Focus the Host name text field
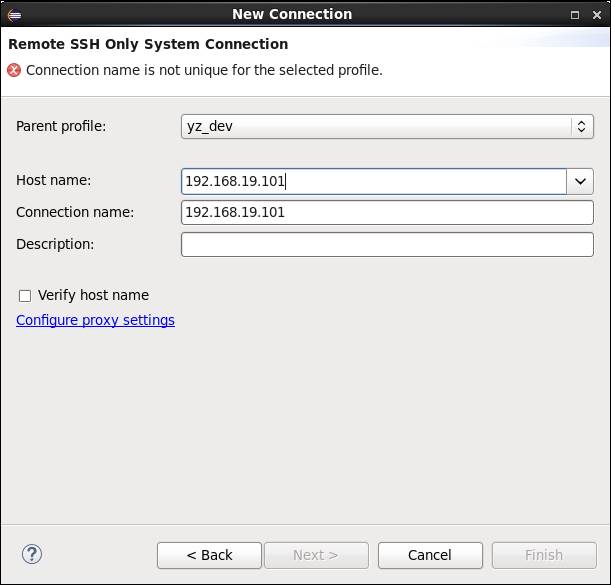611x585 pixels. click(374, 181)
